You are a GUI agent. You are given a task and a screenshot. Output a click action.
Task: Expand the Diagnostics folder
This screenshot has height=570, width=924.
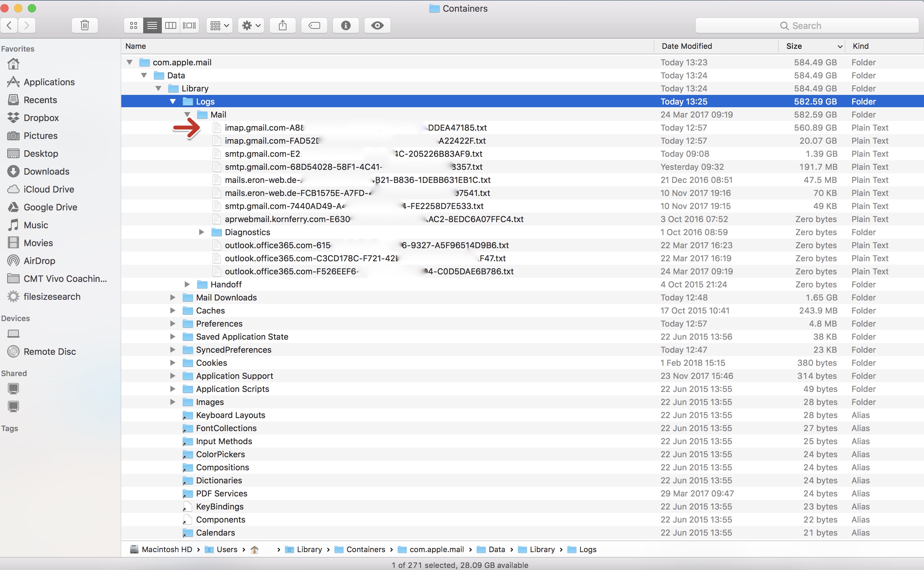click(202, 232)
